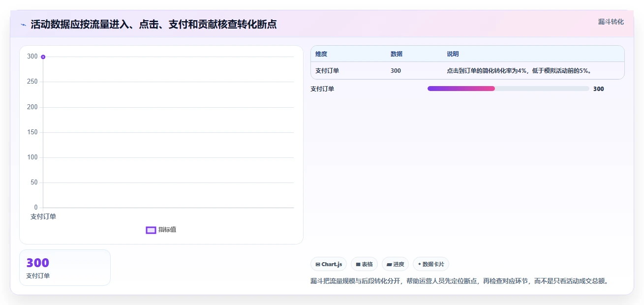Click the funnel explanation footer text

(460, 281)
